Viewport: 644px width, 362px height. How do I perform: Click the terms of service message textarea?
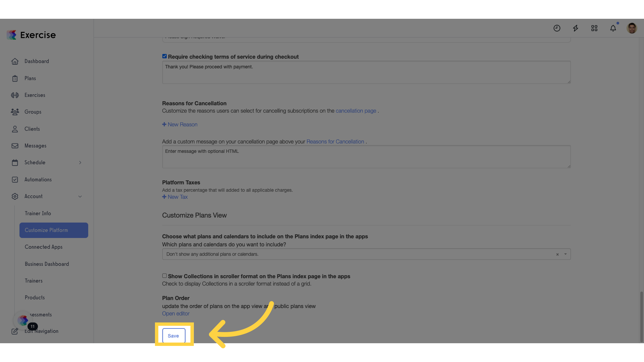[x=366, y=72]
